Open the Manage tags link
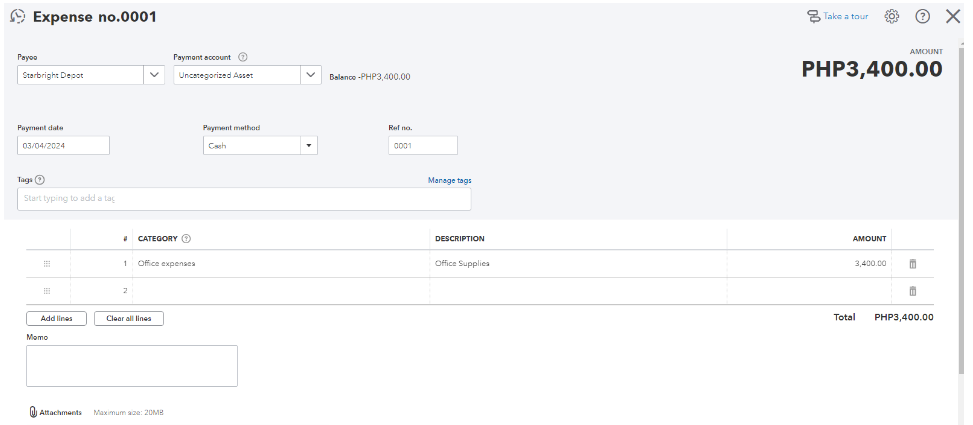 [x=449, y=180]
